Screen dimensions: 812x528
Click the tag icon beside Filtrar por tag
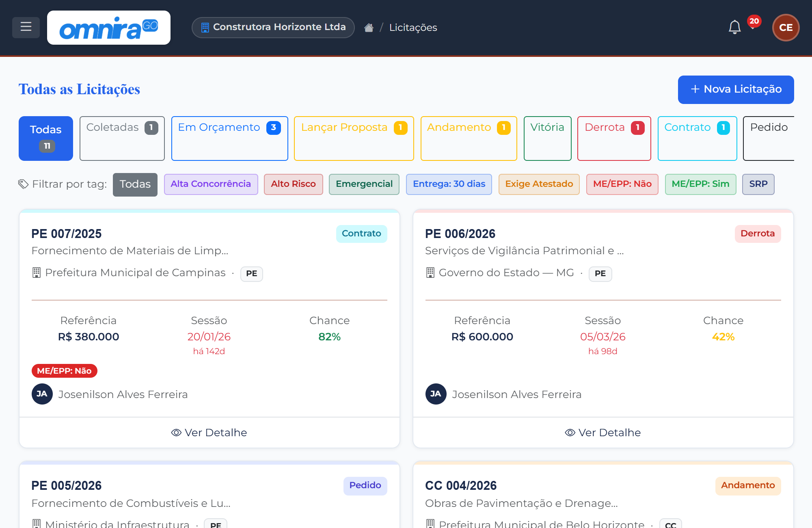[23, 184]
